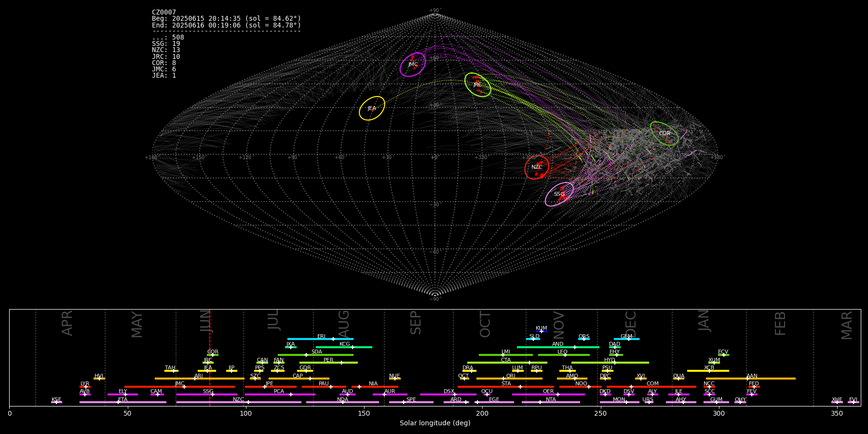Viewport: 868px width, 434px height.
Task: Click the DEC month label
Action: [x=631, y=324]
